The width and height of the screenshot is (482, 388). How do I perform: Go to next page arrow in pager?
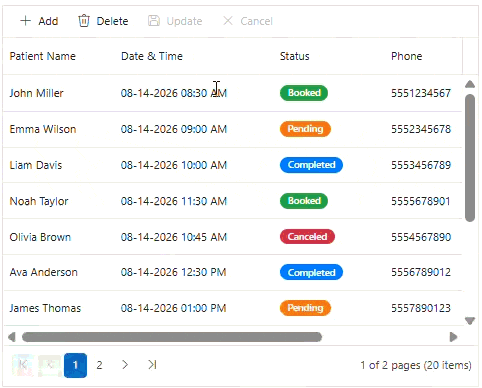point(125,365)
